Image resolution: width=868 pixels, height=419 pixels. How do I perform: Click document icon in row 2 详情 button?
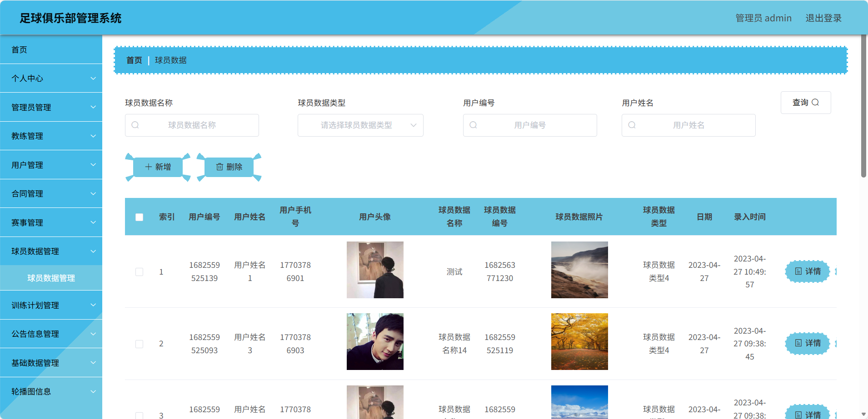[x=798, y=343]
